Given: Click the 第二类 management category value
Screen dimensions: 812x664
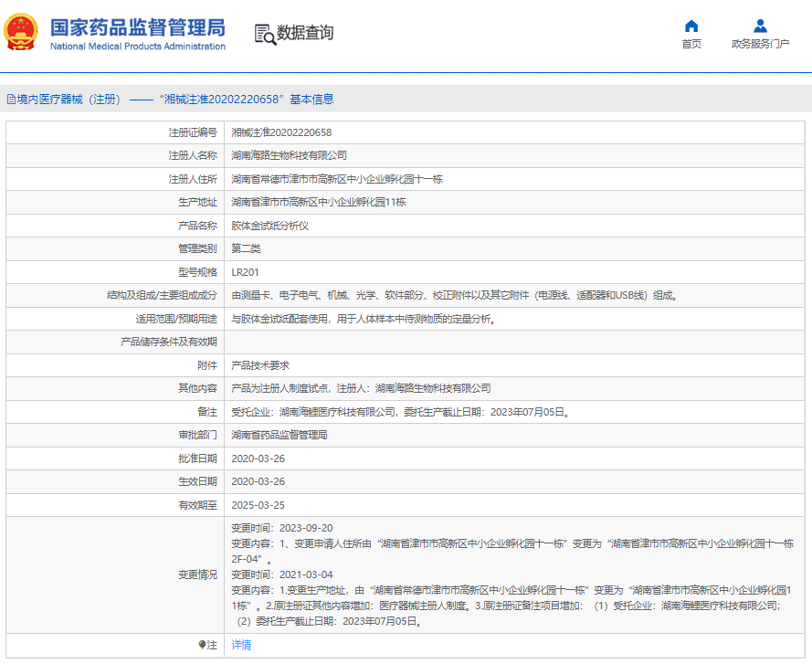Looking at the screenshot, I should tap(246, 248).
